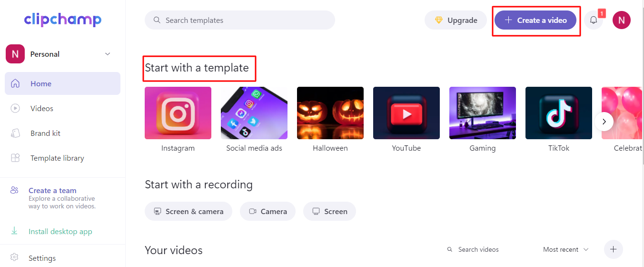Click the Gaming label text
Image resolution: width=644 pixels, height=267 pixels.
coord(483,148)
